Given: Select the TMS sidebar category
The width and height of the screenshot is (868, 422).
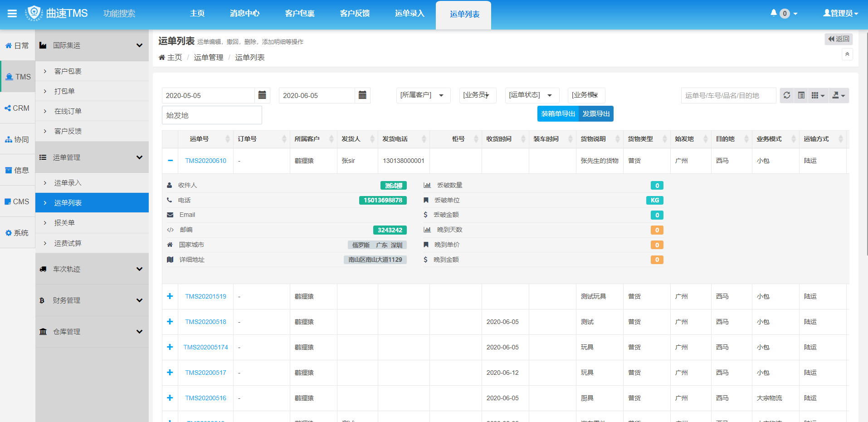Looking at the screenshot, I should tap(17, 77).
